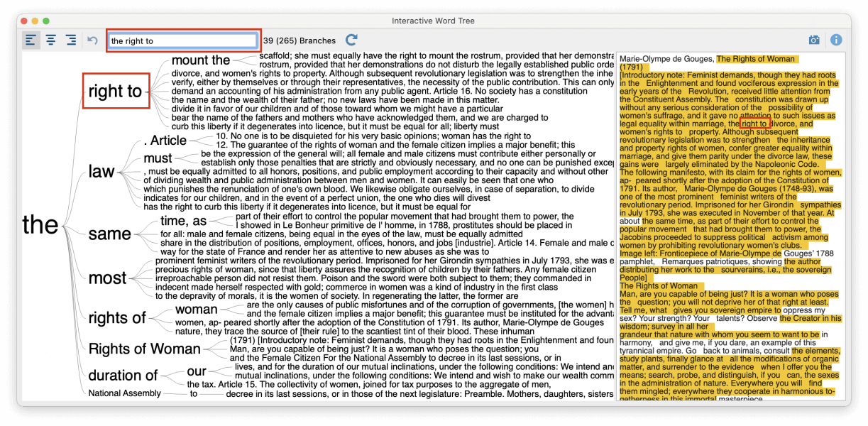
Task: Click the leaf starting "10. No one is to be disquieted"
Action: (373, 136)
